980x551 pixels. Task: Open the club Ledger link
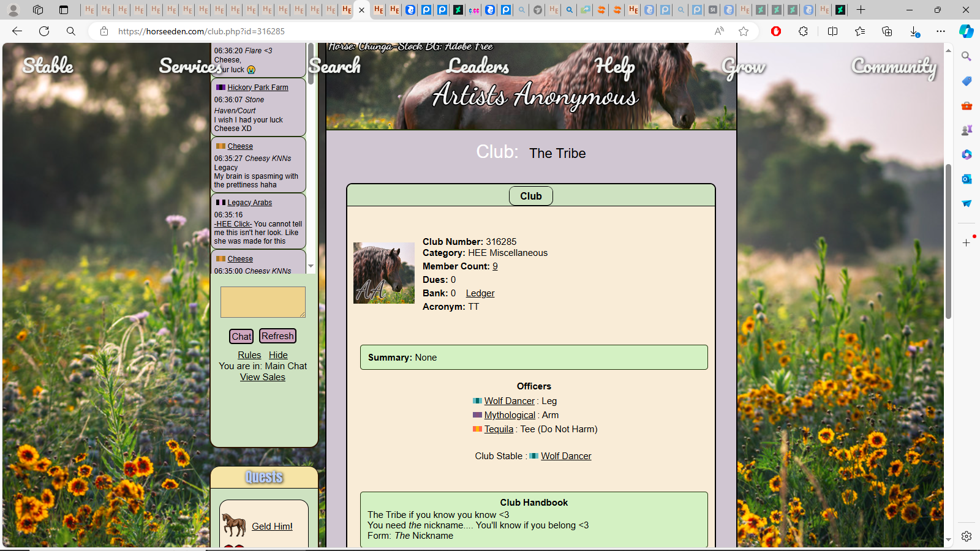click(x=480, y=293)
